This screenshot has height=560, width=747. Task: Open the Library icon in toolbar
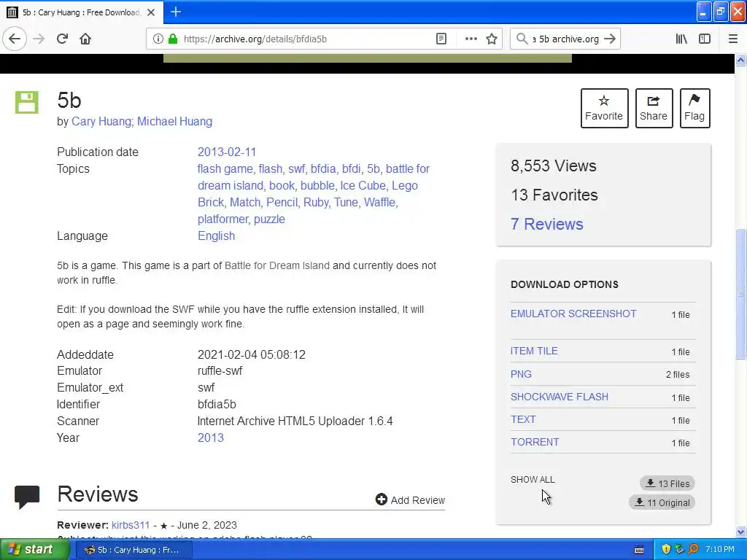point(681,39)
